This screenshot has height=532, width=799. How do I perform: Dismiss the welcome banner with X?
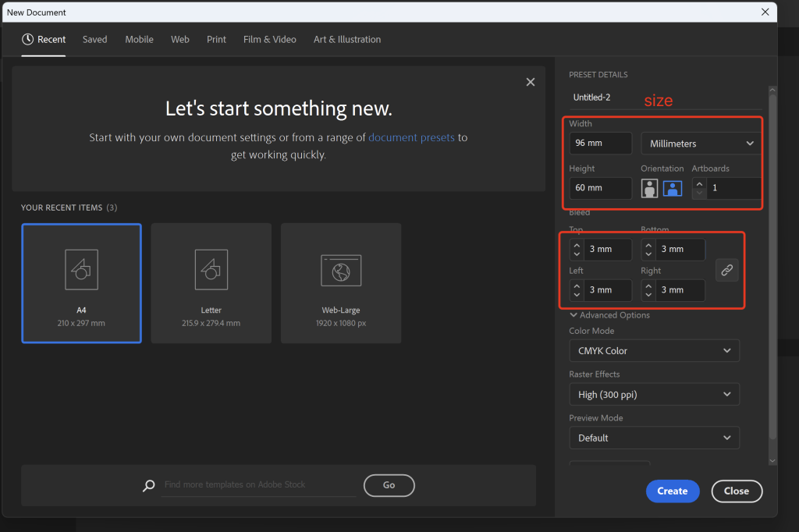531,82
